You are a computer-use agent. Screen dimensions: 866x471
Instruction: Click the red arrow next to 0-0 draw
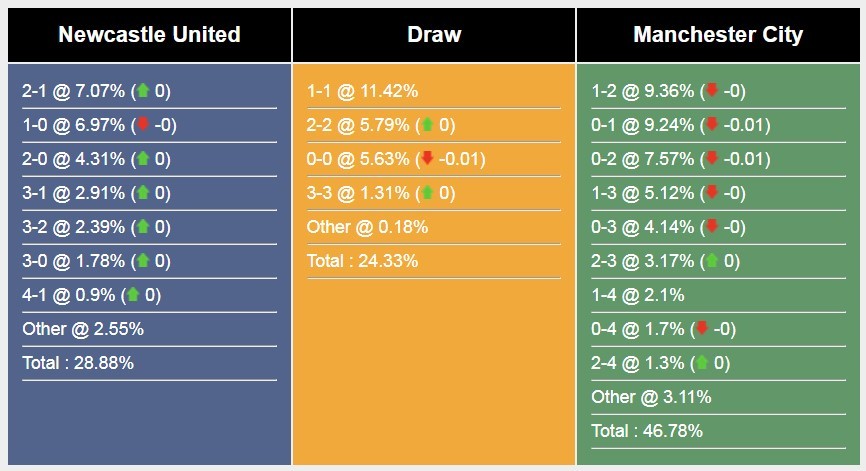click(427, 159)
